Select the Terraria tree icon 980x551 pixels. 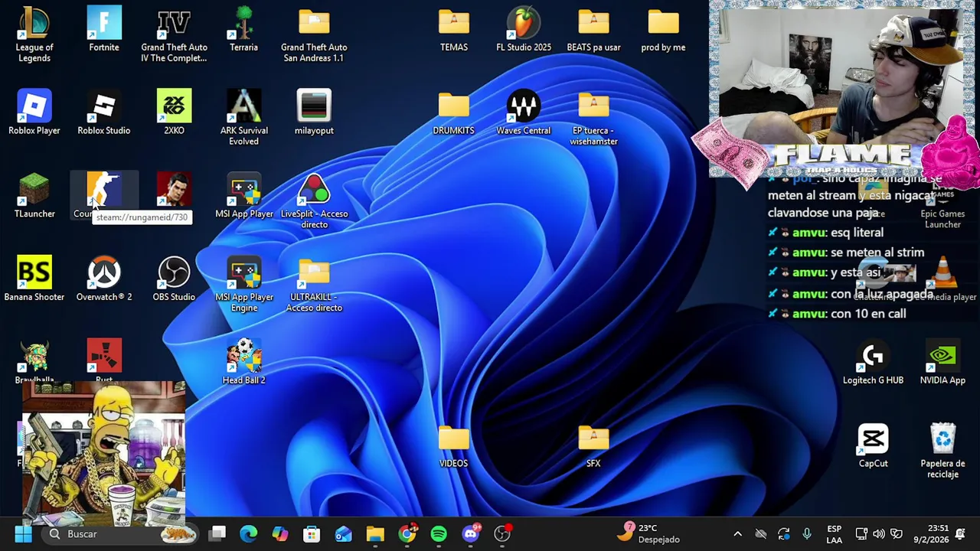click(243, 29)
